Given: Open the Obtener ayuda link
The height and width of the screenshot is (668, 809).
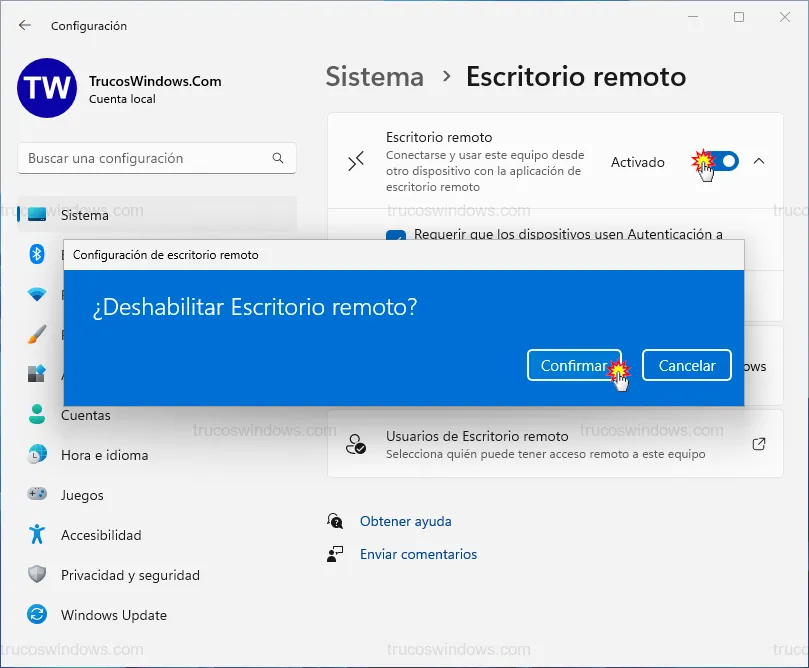Looking at the screenshot, I should tap(405, 521).
